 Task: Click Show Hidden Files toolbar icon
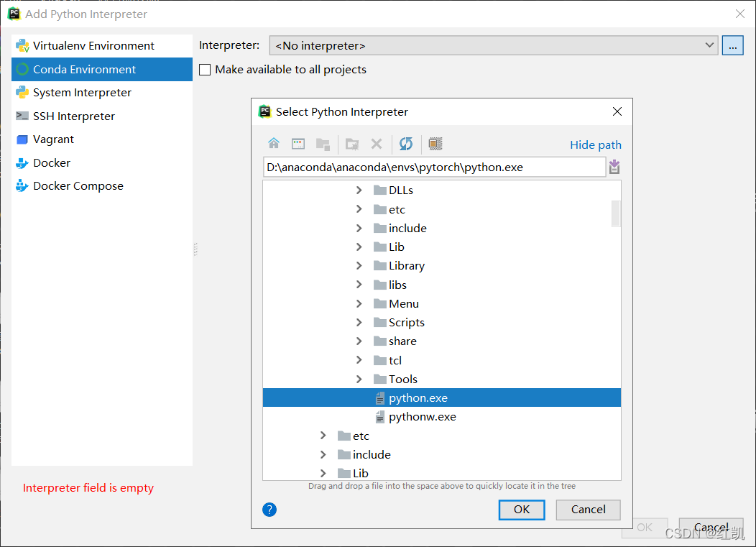point(435,144)
